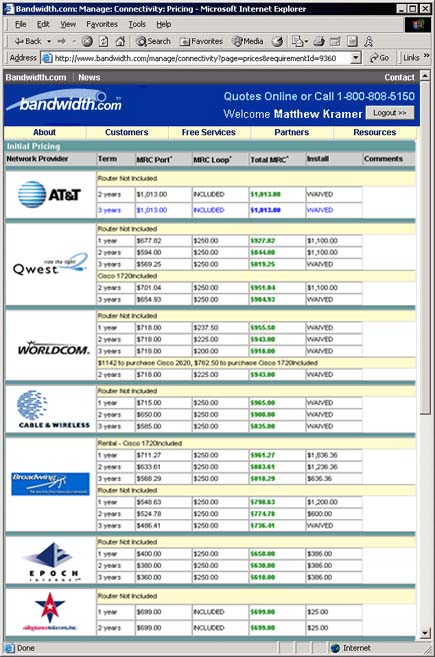Open the View menu
The height and width of the screenshot is (657, 435).
[68, 24]
